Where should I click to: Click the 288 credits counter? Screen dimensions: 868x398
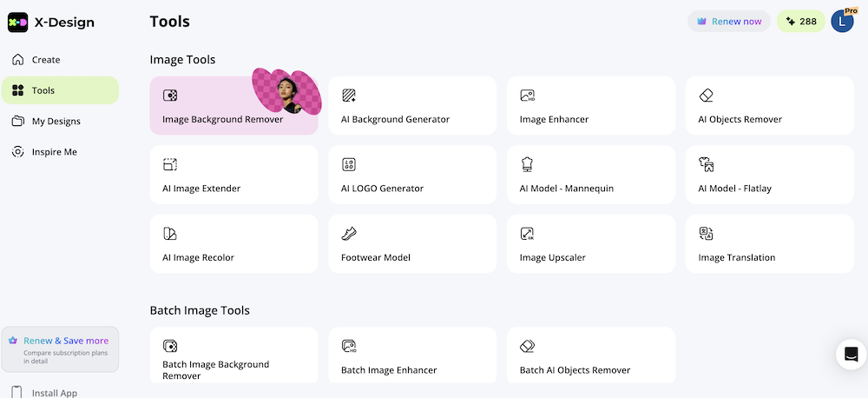pos(801,21)
